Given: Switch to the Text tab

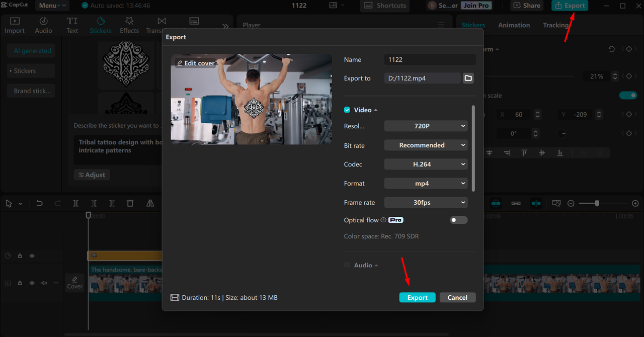Looking at the screenshot, I should coord(72,25).
